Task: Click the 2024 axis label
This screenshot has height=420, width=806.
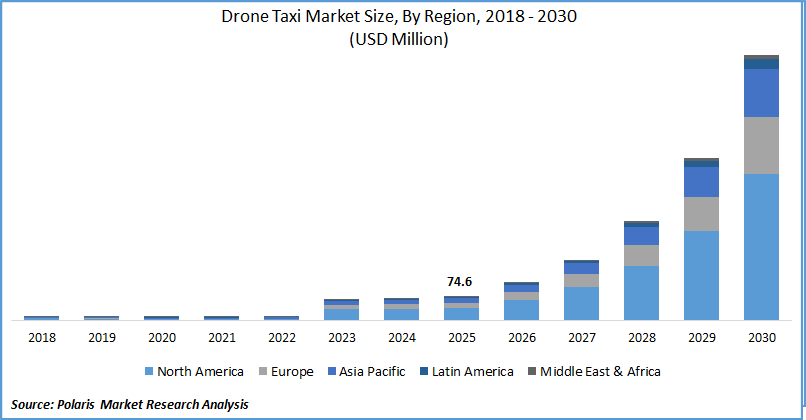Action: 402,338
